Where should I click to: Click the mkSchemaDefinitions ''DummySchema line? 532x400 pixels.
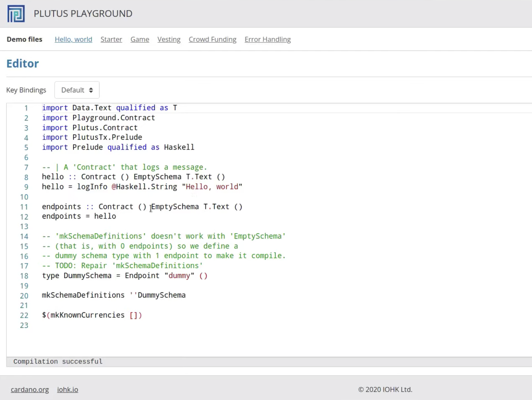point(114,295)
